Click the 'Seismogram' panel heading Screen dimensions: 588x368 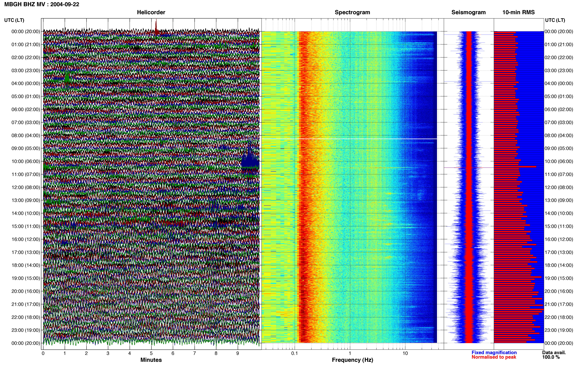click(x=468, y=12)
